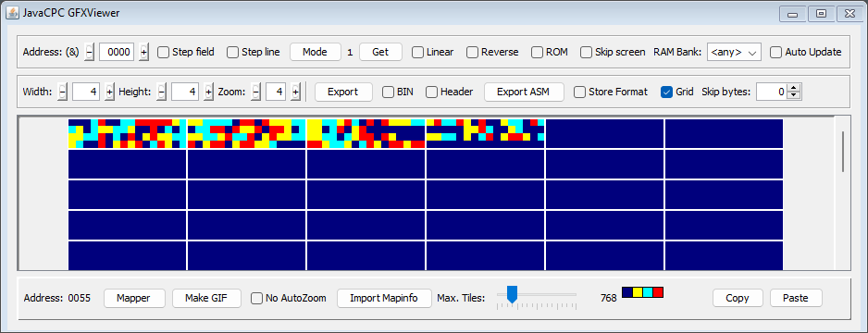Click the Export ASM button
Viewport: 868px width, 333px height.
524,92
